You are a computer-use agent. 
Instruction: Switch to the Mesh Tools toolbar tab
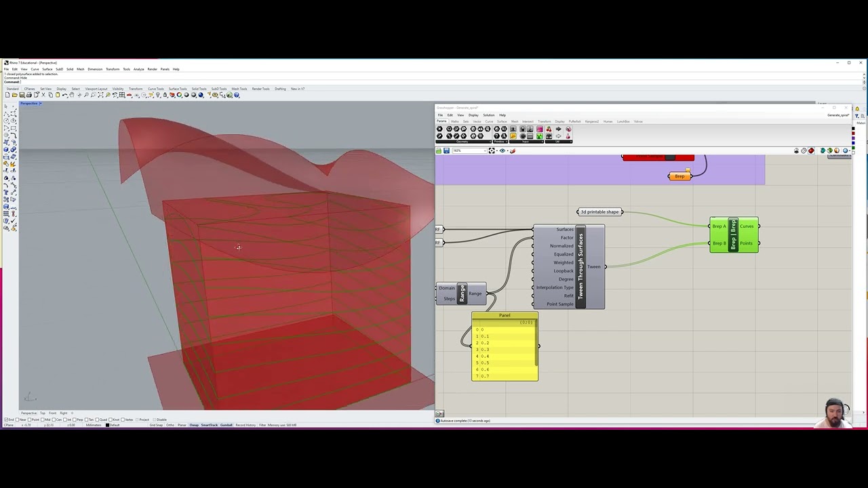coord(239,89)
